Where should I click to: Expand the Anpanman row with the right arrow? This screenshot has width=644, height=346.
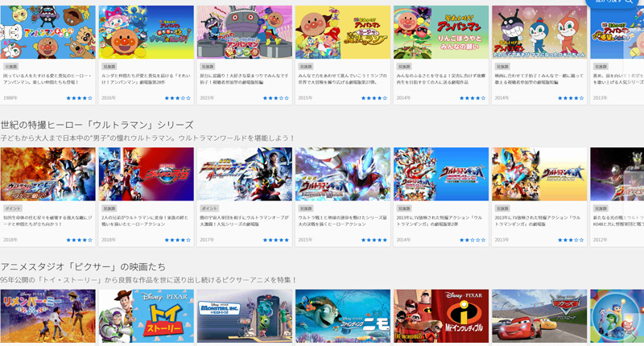[634, 55]
